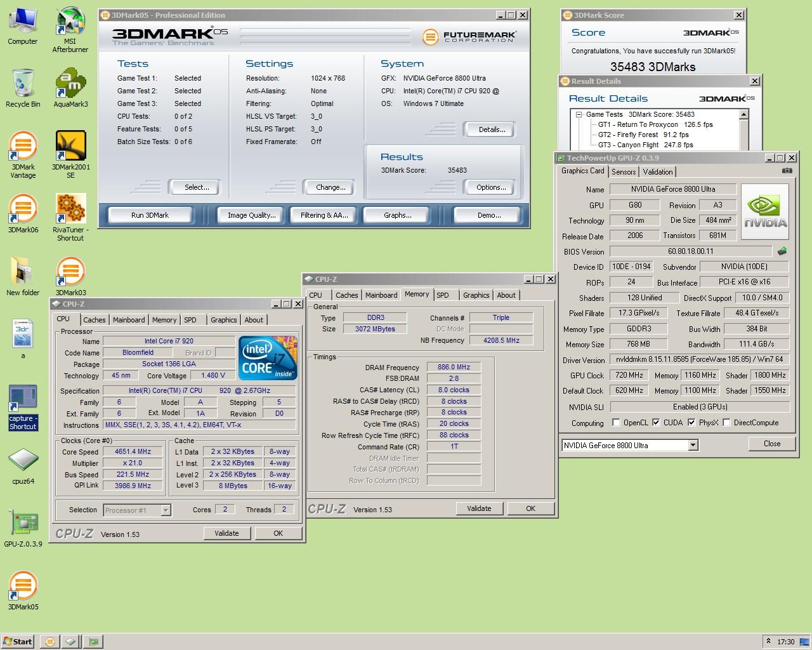Open the Computer desktop icon
This screenshot has height=650, width=812.
point(23,26)
